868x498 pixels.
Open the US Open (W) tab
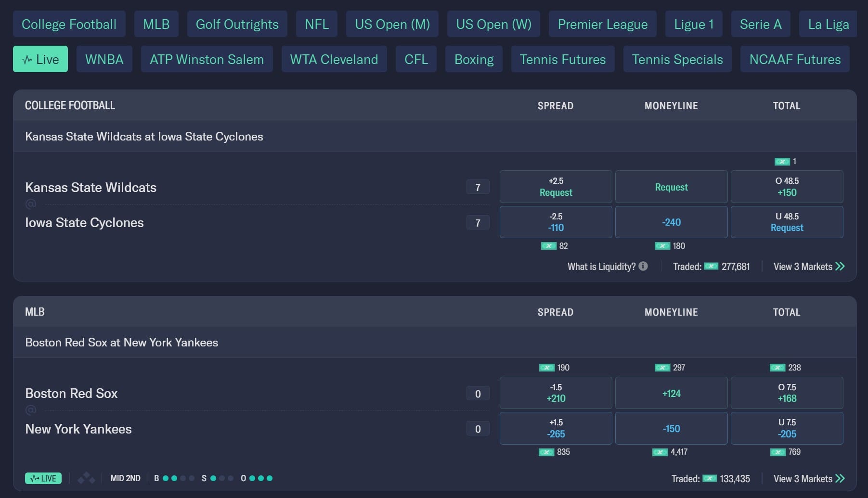pyautogui.click(x=494, y=24)
